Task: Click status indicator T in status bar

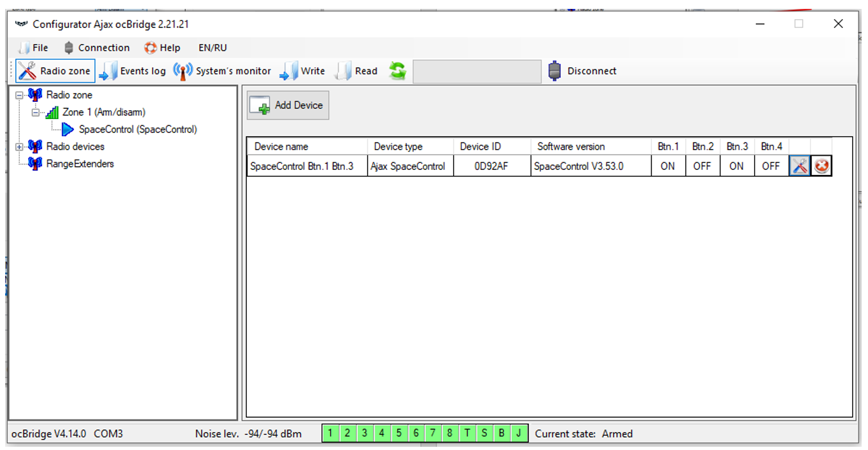Action: 467,433
